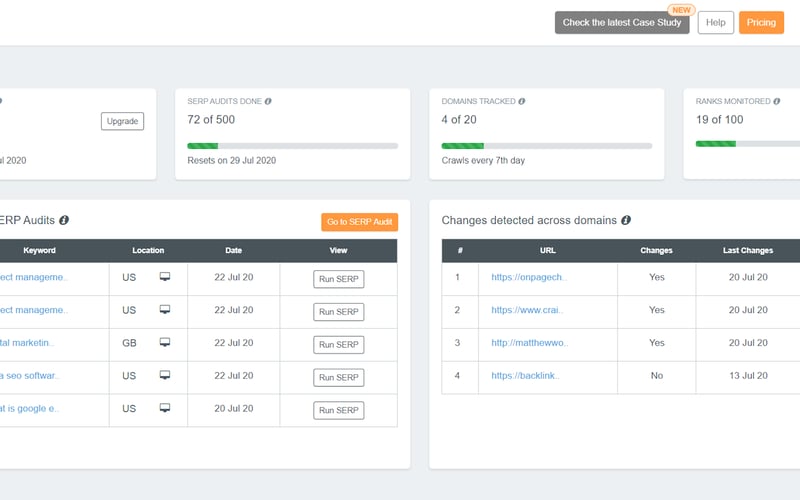800x500 pixels.
Task: Click 'Crawls every 7th day' text
Action: point(483,160)
